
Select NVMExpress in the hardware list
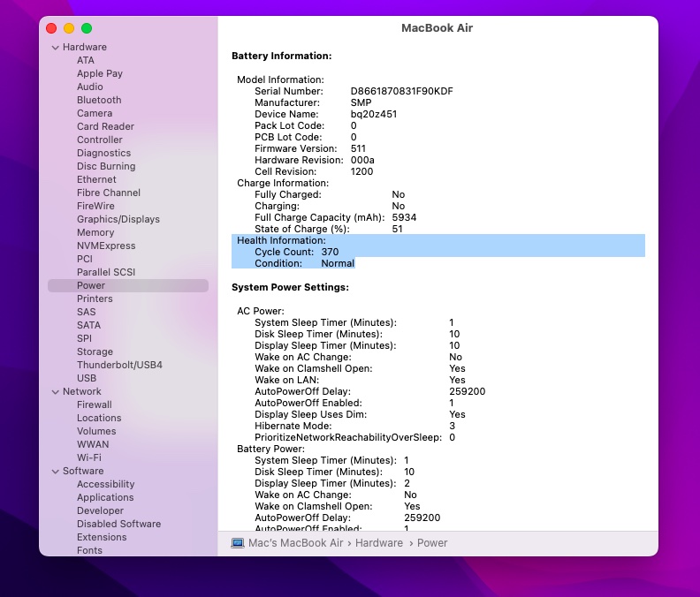[x=106, y=246]
